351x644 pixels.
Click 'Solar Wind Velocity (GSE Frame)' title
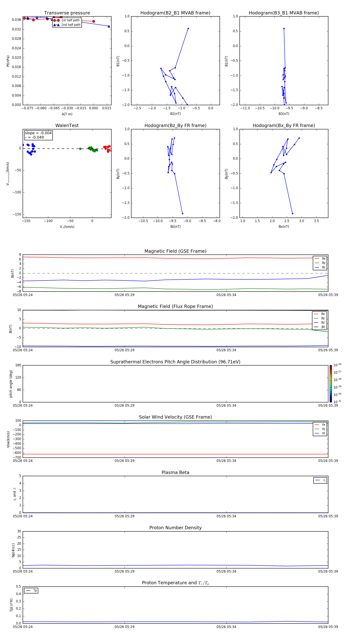point(175,417)
